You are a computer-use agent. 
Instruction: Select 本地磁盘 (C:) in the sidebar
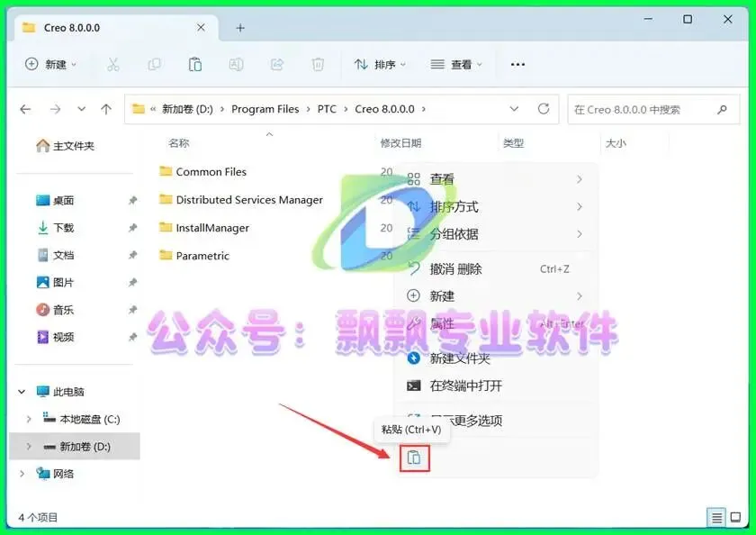click(90, 419)
